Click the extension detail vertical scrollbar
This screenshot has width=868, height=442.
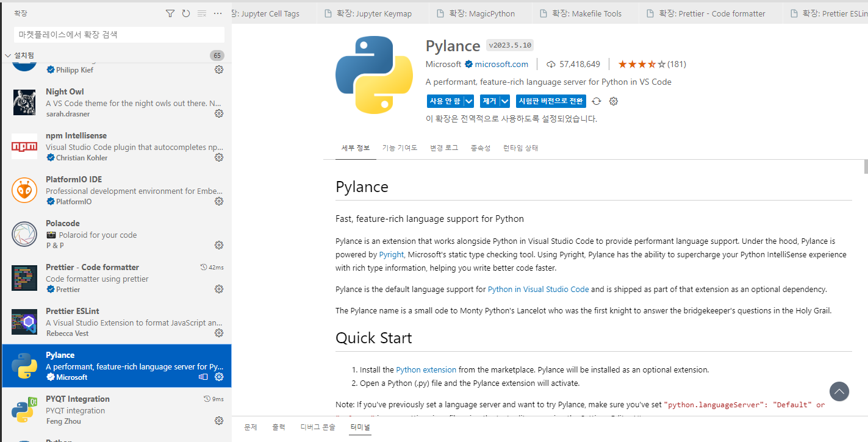(866, 166)
